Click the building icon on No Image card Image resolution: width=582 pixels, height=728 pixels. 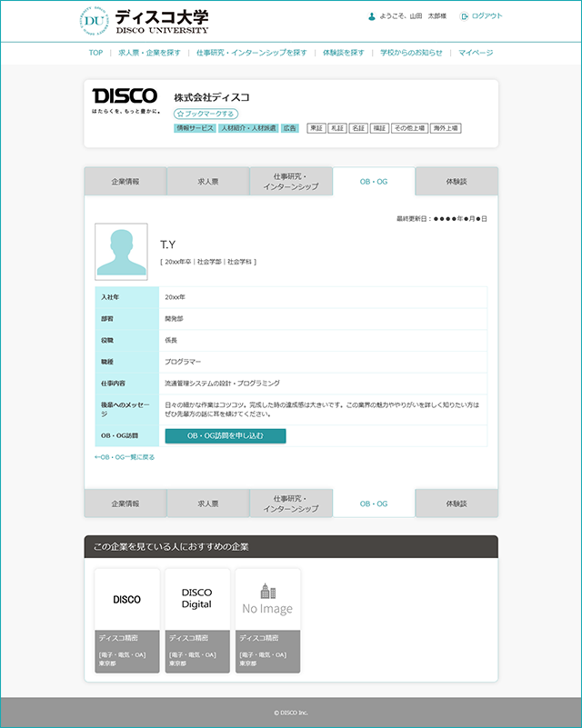tap(268, 591)
